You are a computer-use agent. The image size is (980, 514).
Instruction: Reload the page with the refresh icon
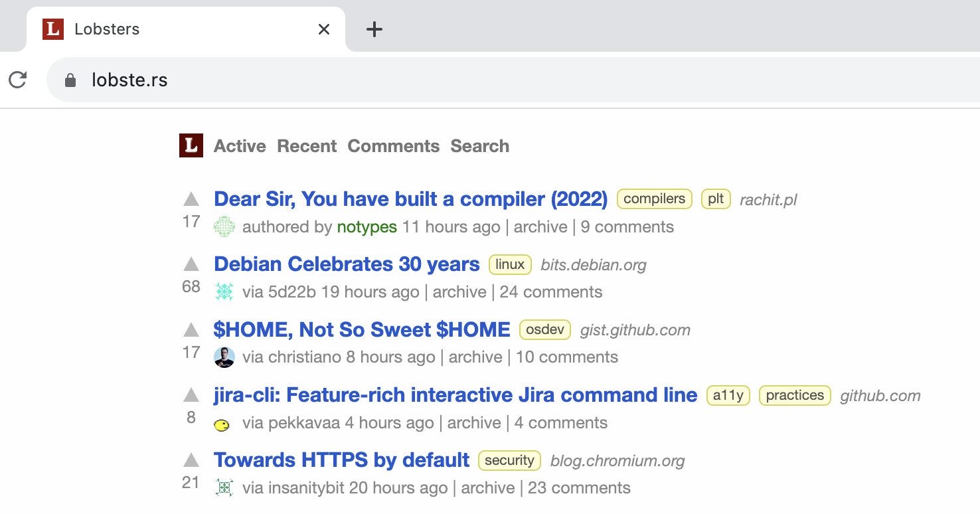[18, 80]
